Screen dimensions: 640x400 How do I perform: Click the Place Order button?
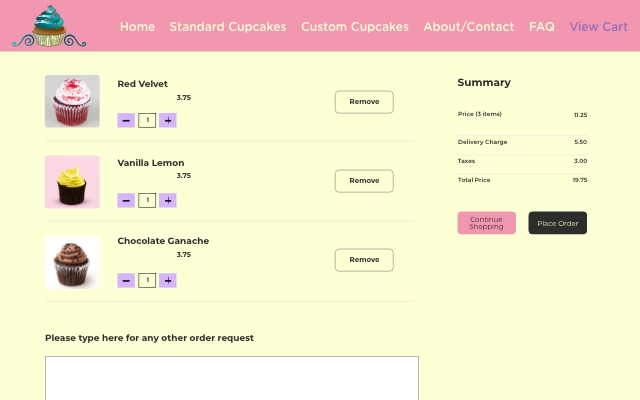click(x=558, y=223)
